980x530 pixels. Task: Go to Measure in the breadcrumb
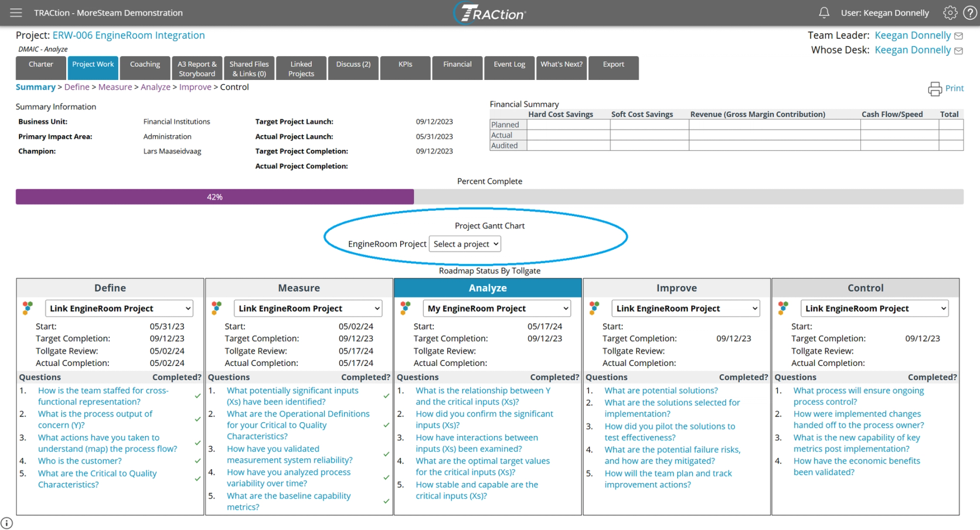click(115, 87)
